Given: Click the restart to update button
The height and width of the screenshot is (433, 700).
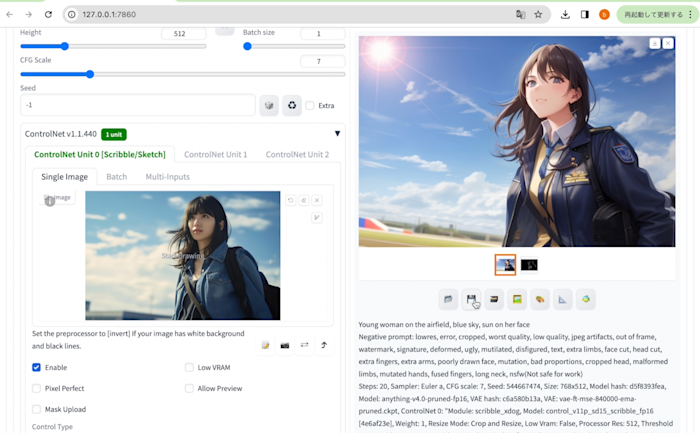Looking at the screenshot, I should 653,14.
